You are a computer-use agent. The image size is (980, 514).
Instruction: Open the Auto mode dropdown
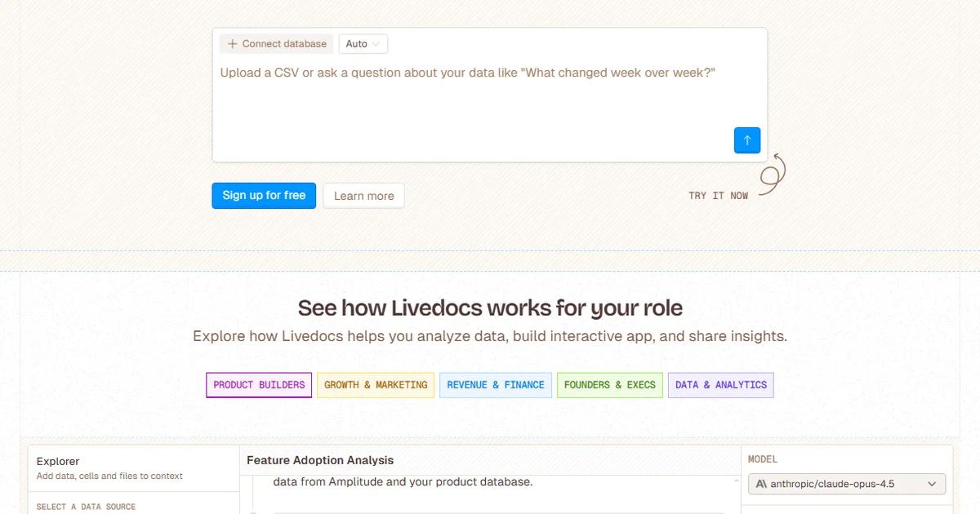[x=363, y=43]
